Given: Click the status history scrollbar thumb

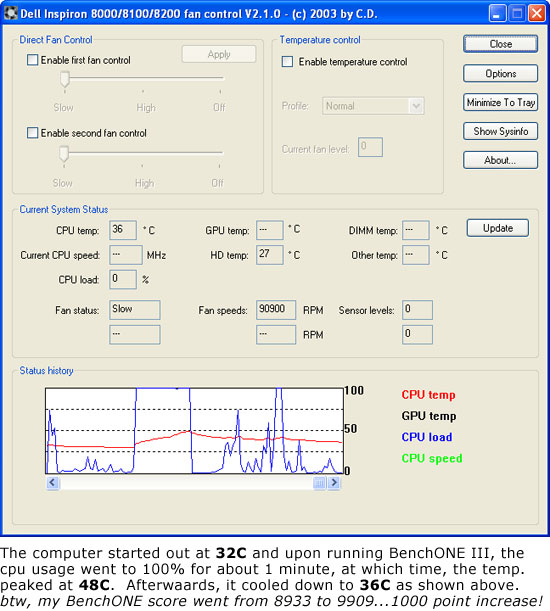Looking at the screenshot, I should 320,483.
